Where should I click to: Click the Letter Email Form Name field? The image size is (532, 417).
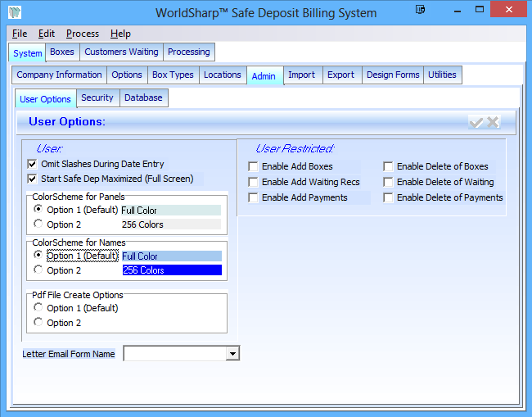[x=174, y=353]
